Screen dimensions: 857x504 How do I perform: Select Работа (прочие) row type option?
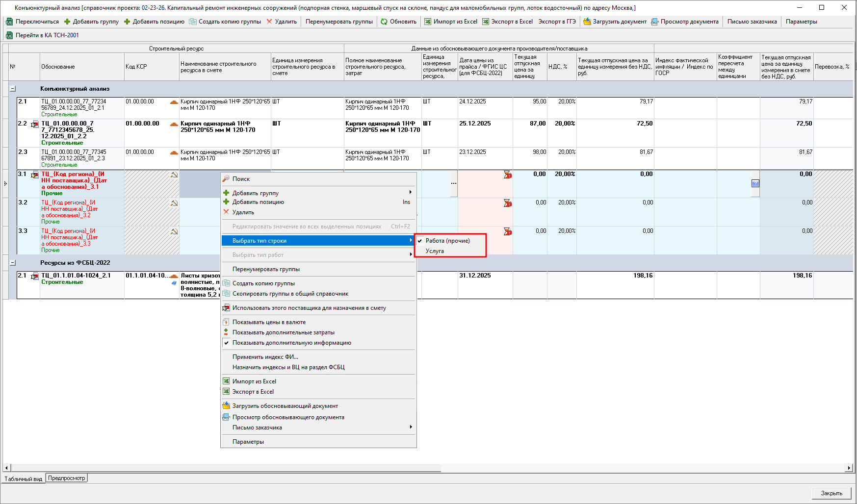(447, 241)
